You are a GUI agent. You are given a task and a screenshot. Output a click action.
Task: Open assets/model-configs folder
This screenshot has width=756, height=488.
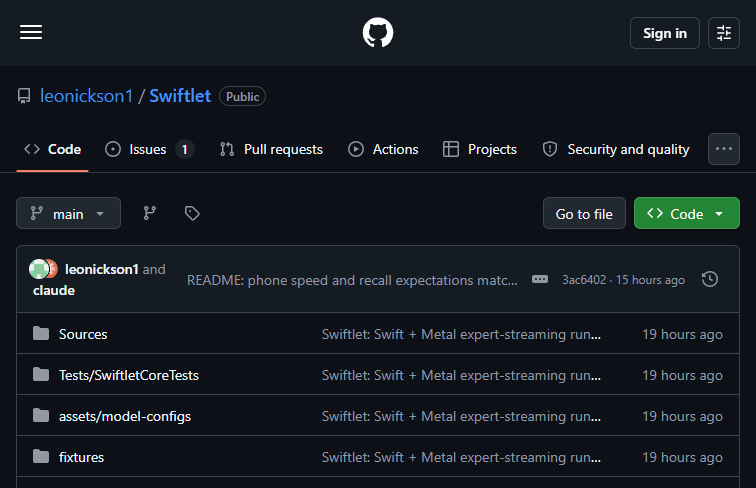pyautogui.click(x=125, y=416)
